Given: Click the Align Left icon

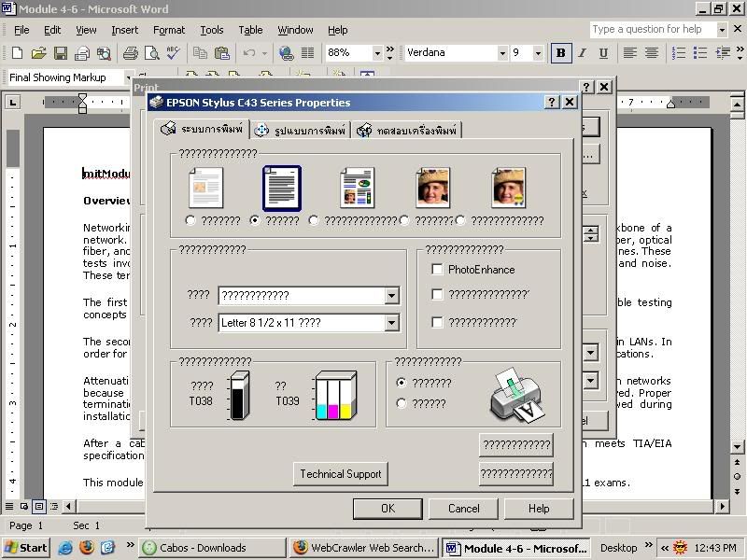Looking at the screenshot, I should pos(629,53).
